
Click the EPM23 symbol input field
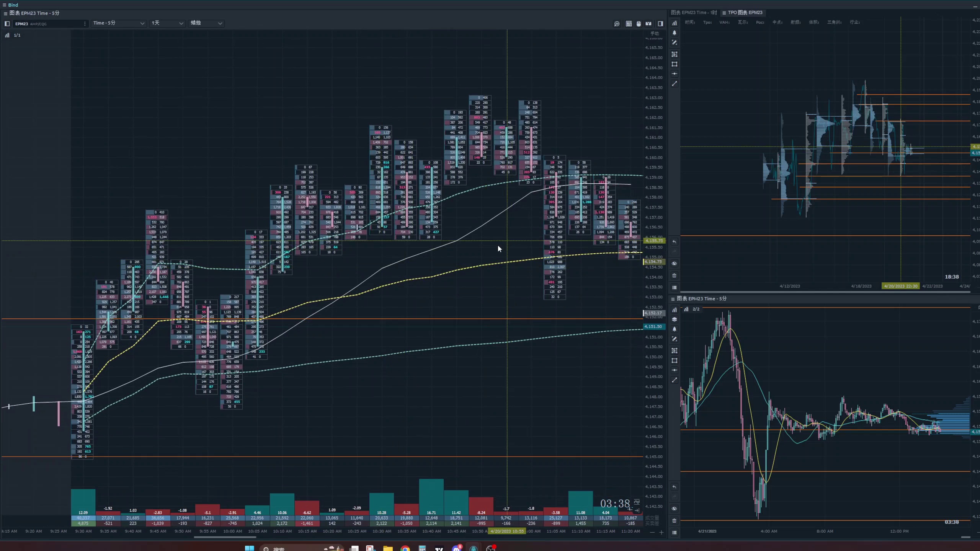coord(48,24)
